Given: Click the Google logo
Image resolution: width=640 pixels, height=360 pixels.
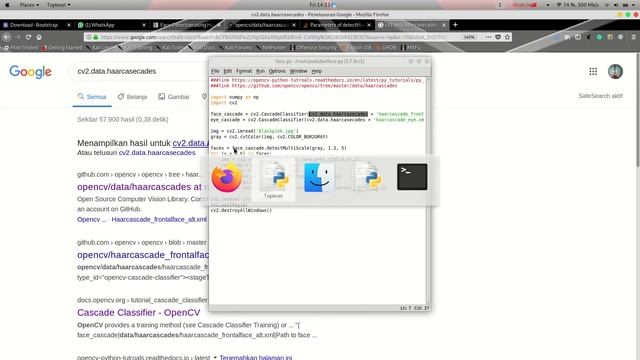Looking at the screenshot, I should coord(31,71).
